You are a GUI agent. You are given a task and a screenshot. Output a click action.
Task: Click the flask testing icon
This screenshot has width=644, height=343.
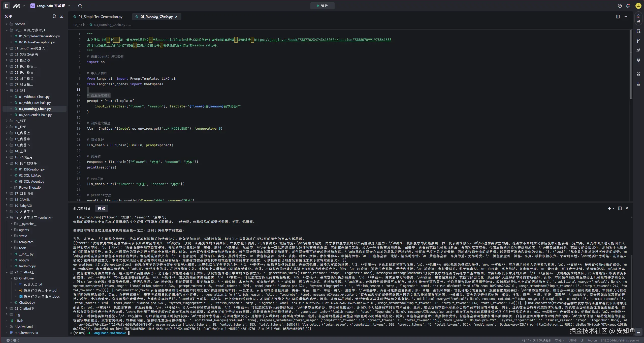(638, 84)
